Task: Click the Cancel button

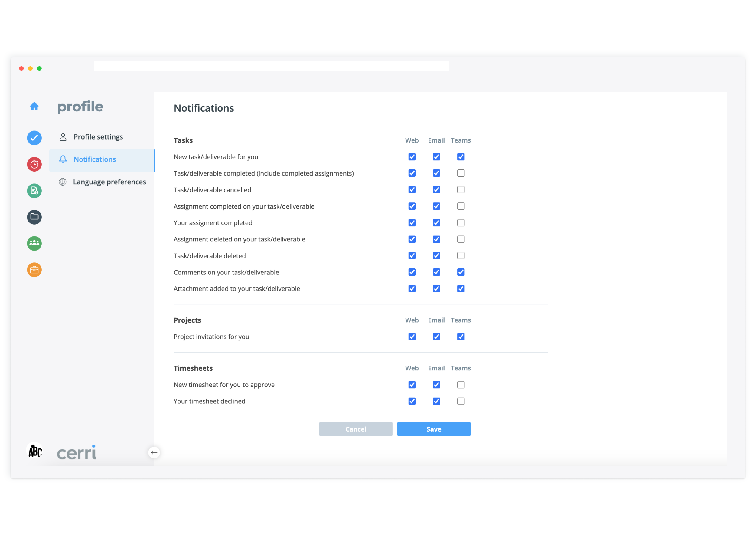Action: [356, 429]
